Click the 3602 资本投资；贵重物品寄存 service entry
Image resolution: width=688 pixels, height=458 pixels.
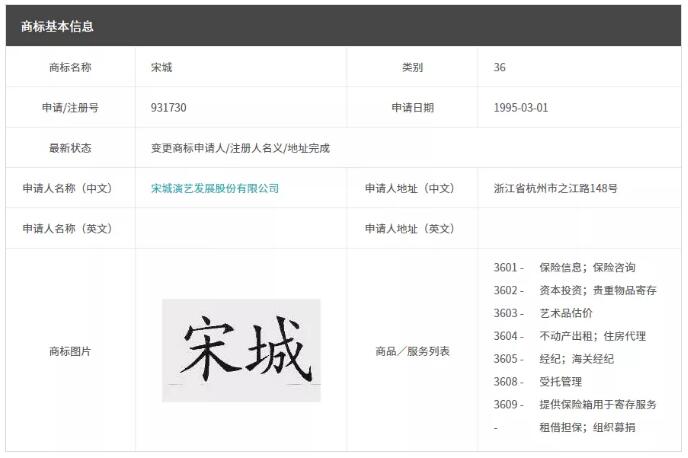[x=575, y=290]
